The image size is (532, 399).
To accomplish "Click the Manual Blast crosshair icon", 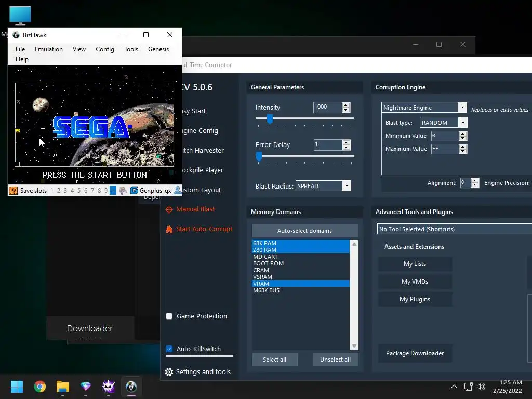I will pyautogui.click(x=169, y=209).
